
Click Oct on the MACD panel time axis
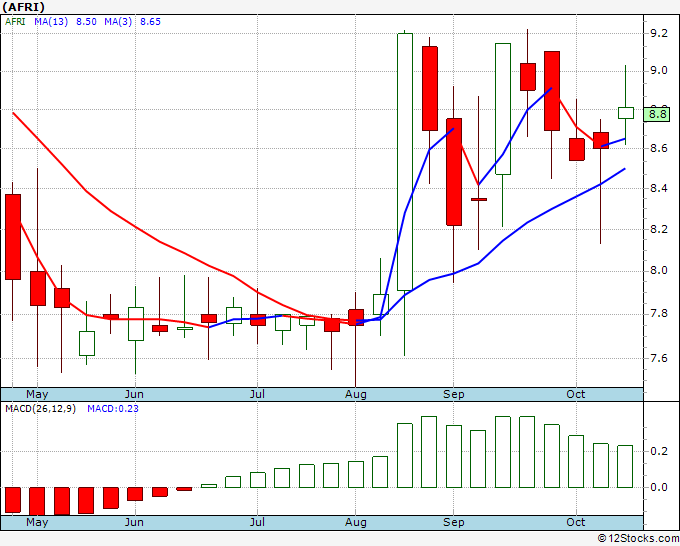575,522
